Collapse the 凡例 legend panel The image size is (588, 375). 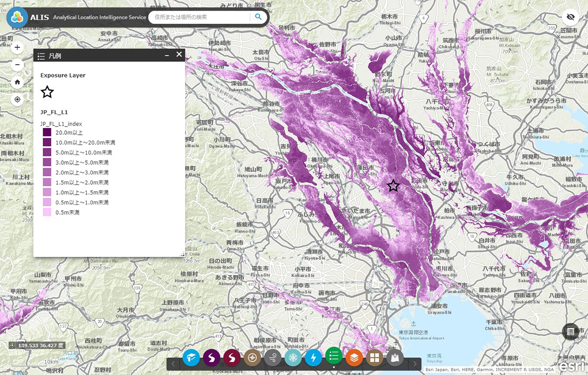coord(167,55)
